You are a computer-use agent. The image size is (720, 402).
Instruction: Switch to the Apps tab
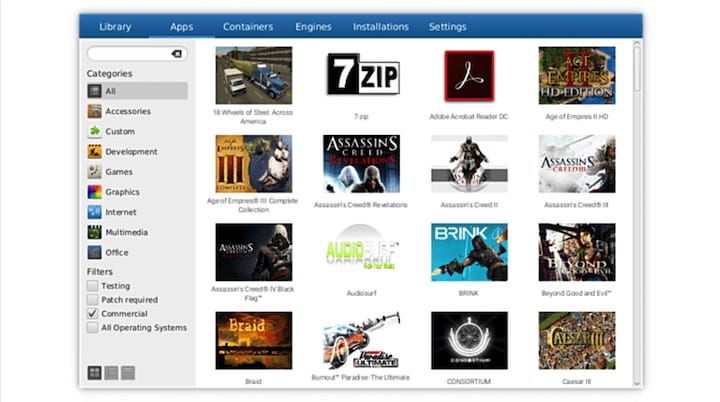pyautogui.click(x=181, y=27)
